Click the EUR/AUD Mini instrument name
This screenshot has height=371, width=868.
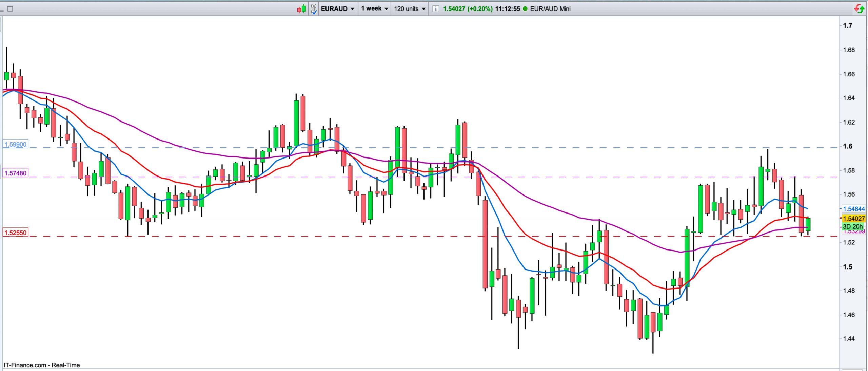(x=550, y=9)
